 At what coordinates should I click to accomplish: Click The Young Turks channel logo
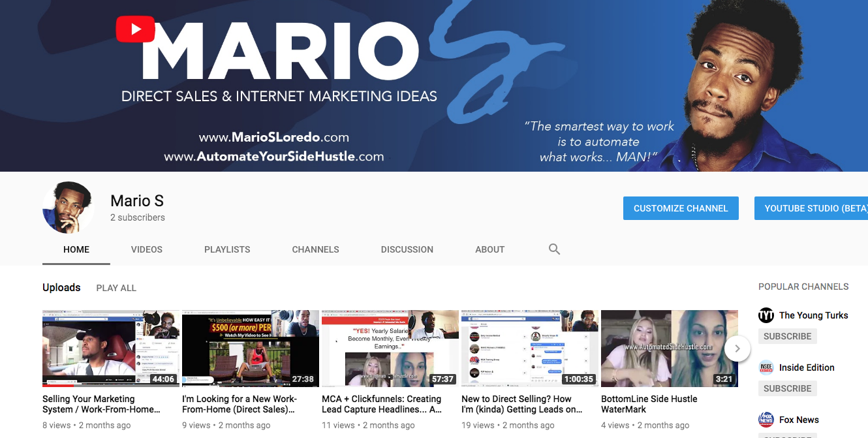click(x=766, y=315)
